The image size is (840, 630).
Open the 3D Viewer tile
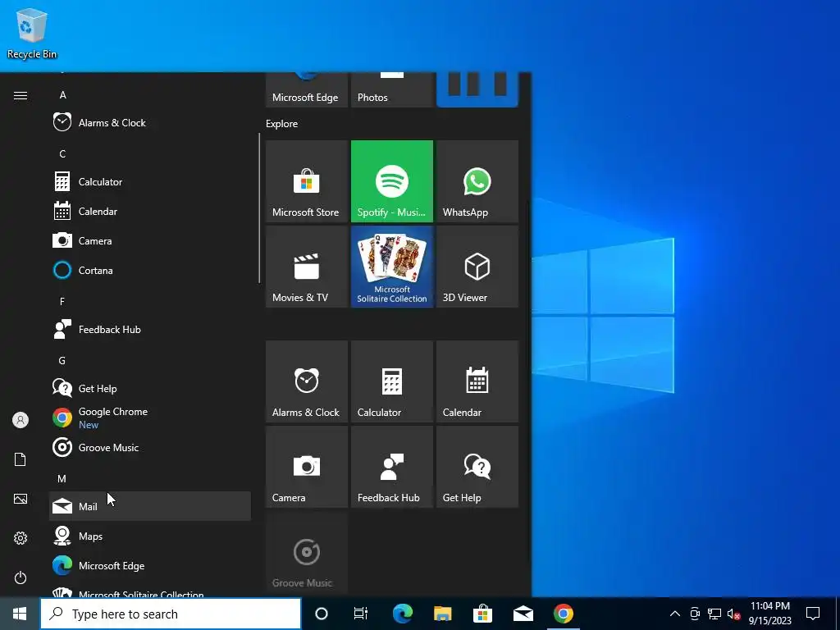click(x=477, y=267)
